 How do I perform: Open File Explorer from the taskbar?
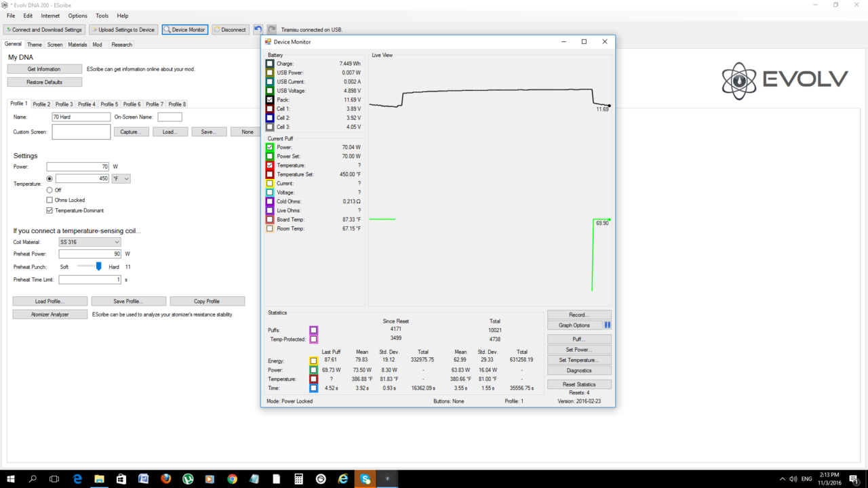[99, 479]
